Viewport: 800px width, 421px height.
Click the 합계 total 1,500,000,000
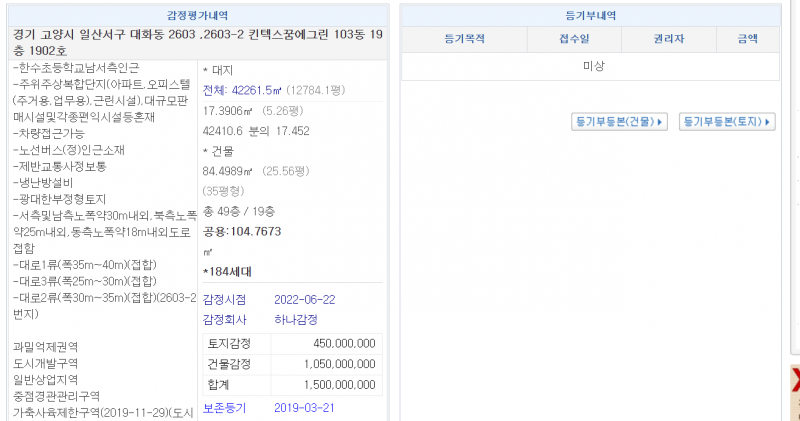[338, 384]
